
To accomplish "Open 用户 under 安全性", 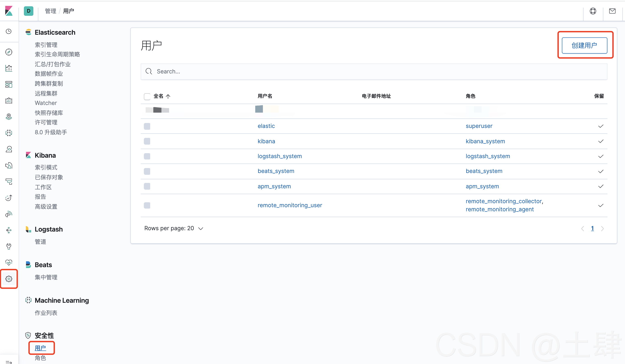I will [40, 348].
